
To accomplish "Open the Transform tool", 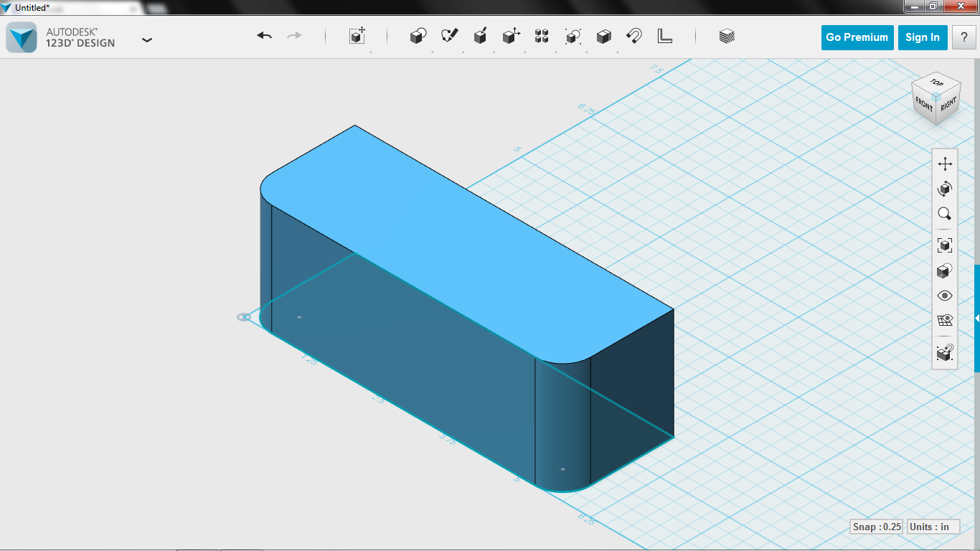I will 357,37.
